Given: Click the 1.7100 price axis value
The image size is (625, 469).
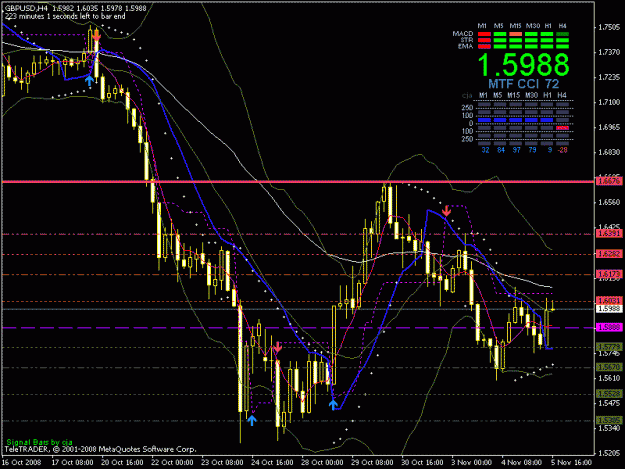Looking at the screenshot, I should (609, 102).
